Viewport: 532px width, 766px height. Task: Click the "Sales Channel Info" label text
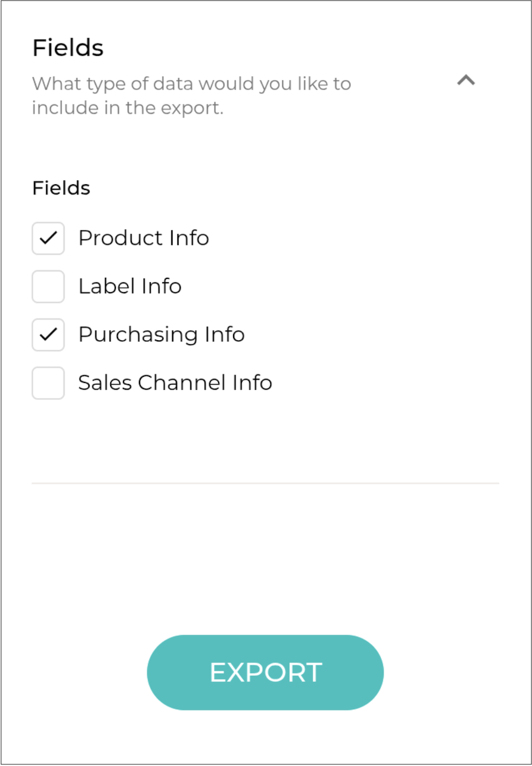pos(175,383)
